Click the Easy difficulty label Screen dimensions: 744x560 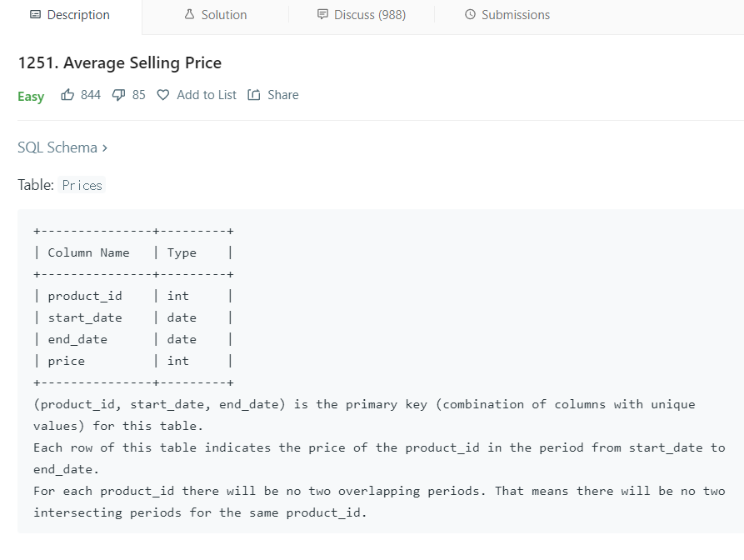pyautogui.click(x=31, y=97)
